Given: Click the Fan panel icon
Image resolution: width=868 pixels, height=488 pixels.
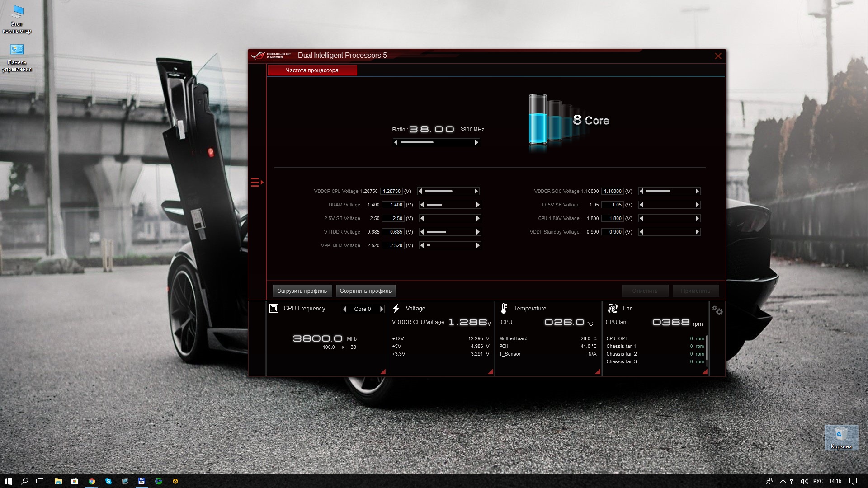Looking at the screenshot, I should [613, 308].
